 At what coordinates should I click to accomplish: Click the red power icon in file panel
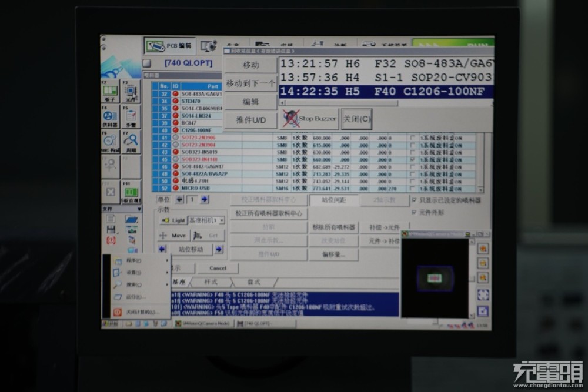coord(111,240)
